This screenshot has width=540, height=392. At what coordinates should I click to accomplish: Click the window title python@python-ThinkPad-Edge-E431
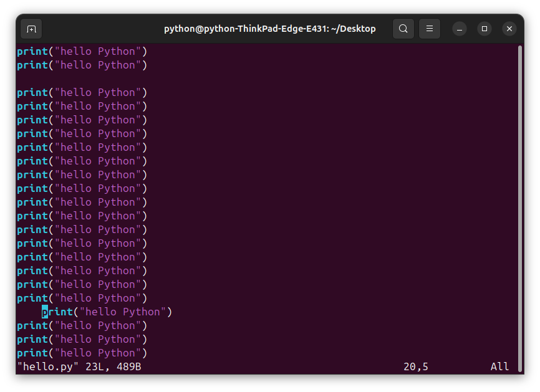click(269, 29)
